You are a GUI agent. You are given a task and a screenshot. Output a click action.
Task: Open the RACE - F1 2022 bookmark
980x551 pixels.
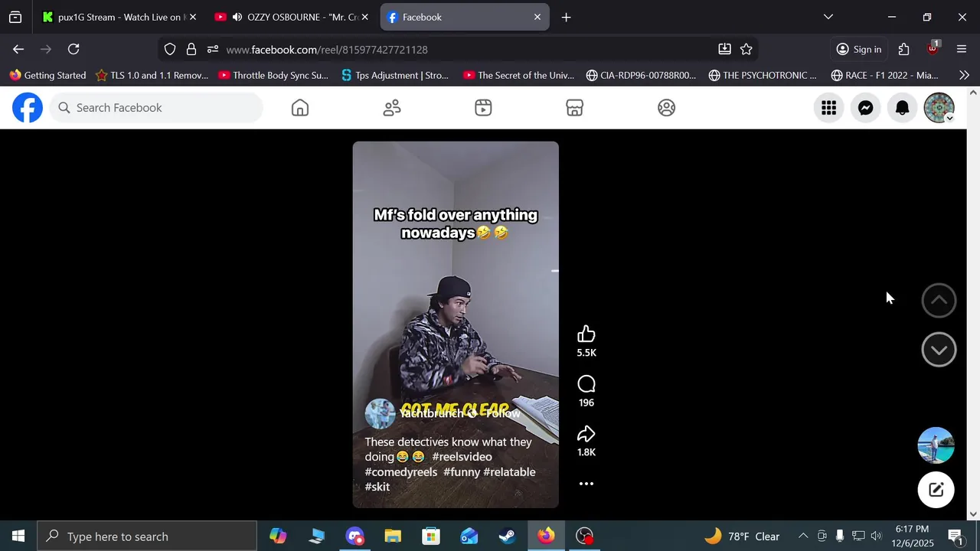pyautogui.click(x=884, y=75)
